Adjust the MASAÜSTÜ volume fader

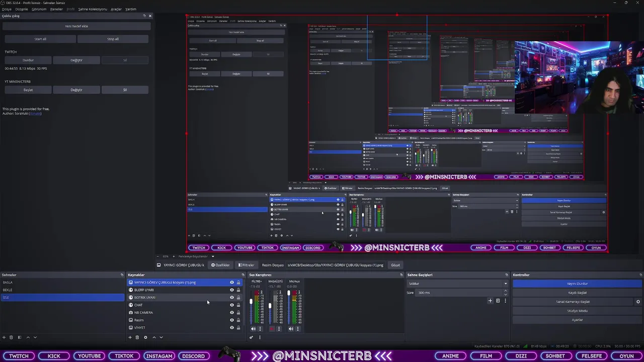tap(270, 306)
